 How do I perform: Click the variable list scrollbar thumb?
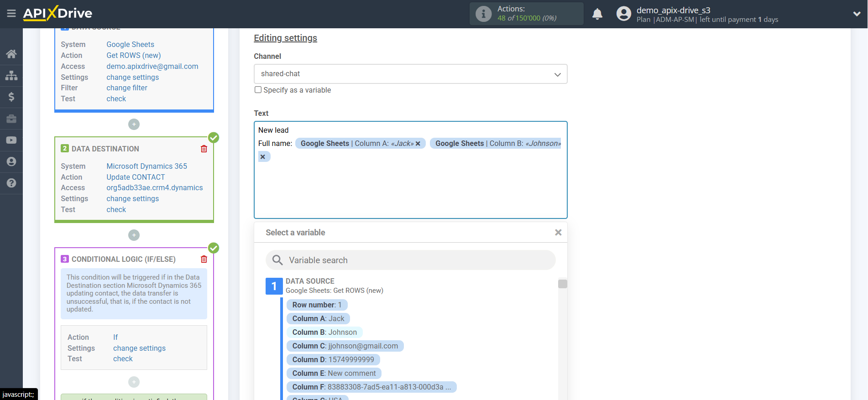click(563, 284)
